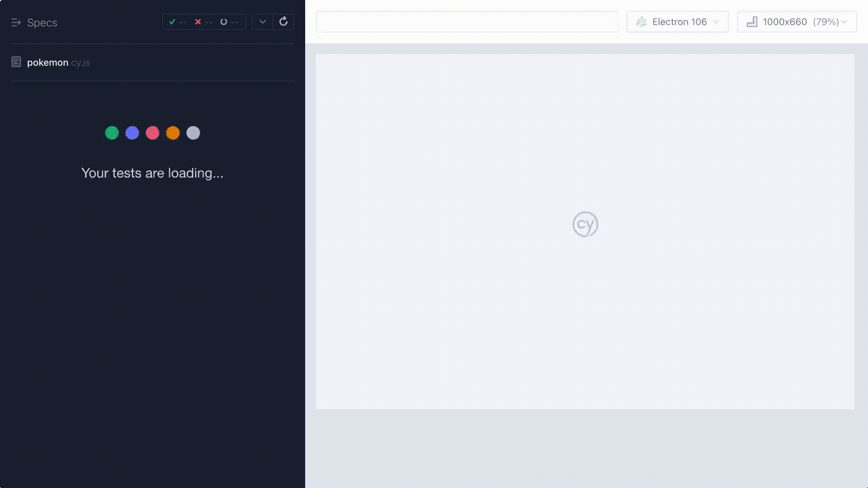Click the Electron browser logo icon
Image resolution: width=868 pixels, height=488 pixels.
(641, 22)
